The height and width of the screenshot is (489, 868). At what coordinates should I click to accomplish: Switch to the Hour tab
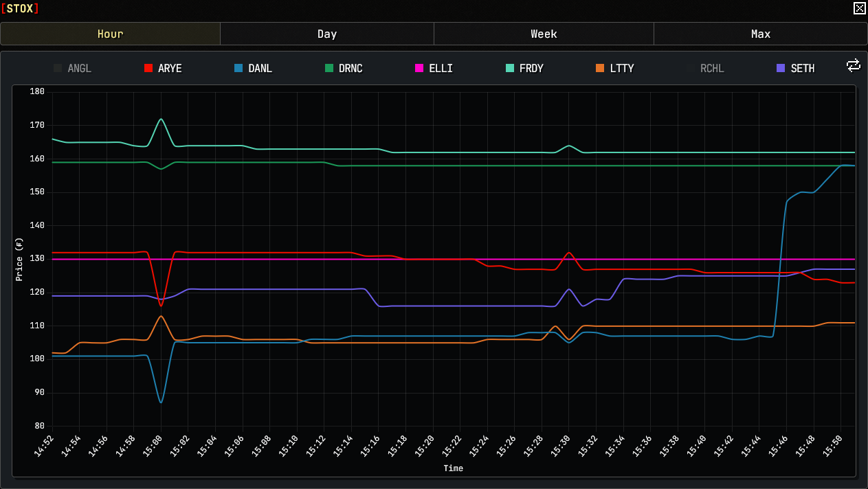coord(110,34)
